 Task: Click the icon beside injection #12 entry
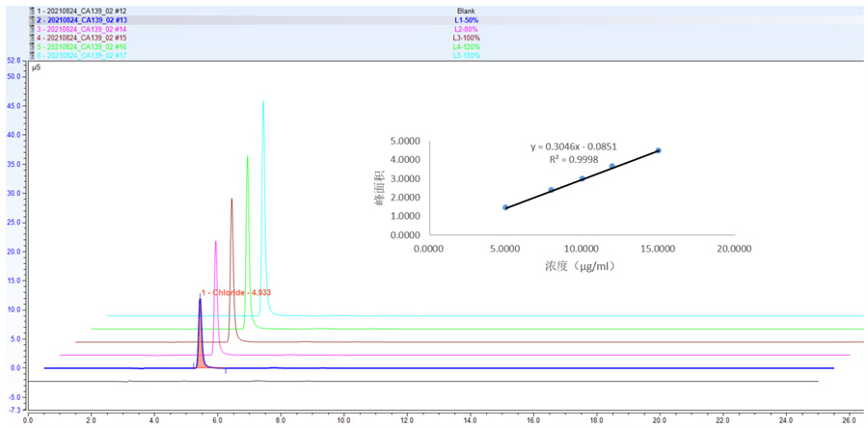coord(32,11)
